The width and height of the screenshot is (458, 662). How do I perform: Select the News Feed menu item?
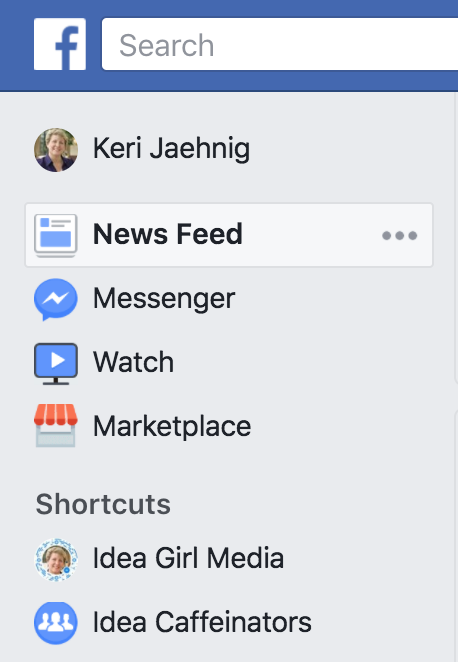tap(168, 234)
